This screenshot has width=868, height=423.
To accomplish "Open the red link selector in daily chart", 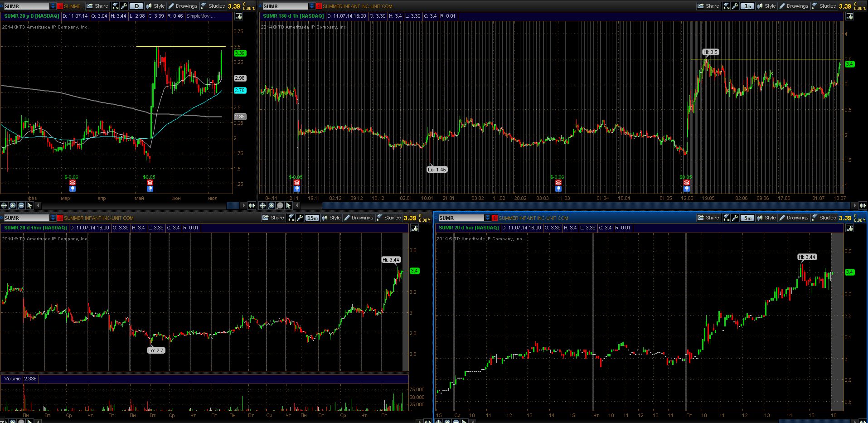I will click(x=60, y=6).
